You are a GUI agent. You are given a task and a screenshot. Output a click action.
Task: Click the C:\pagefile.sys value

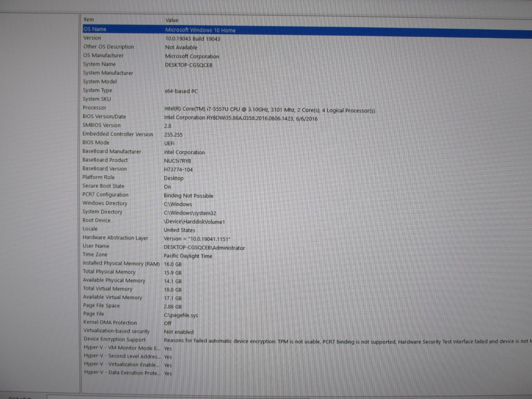(x=181, y=315)
